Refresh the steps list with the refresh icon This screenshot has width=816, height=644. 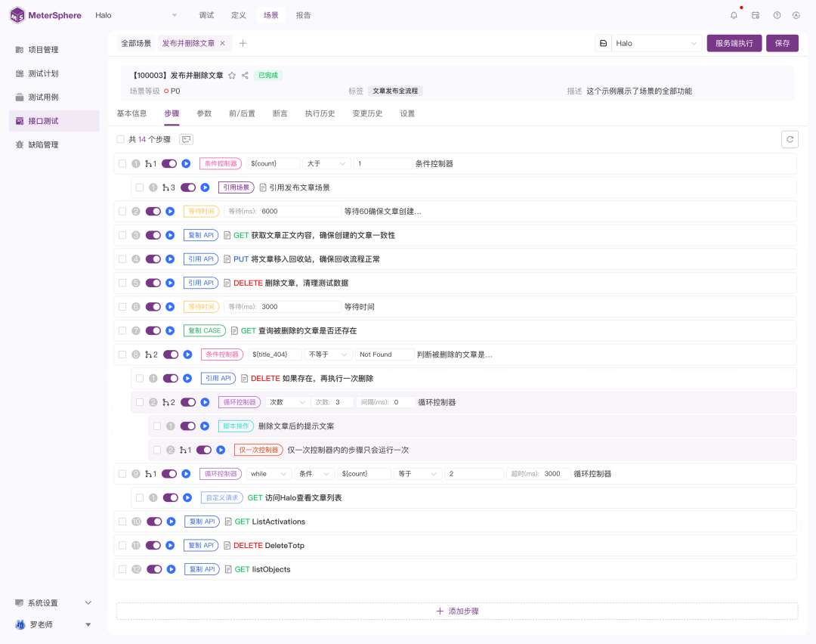coord(789,139)
